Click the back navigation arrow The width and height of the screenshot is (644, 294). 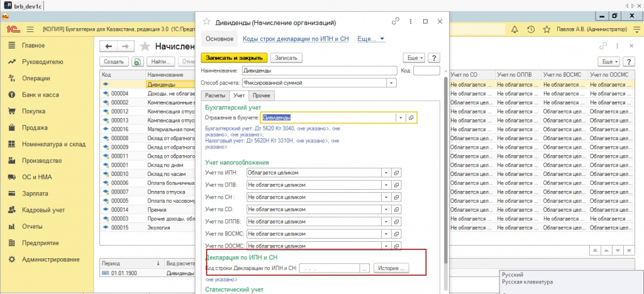tap(109, 46)
